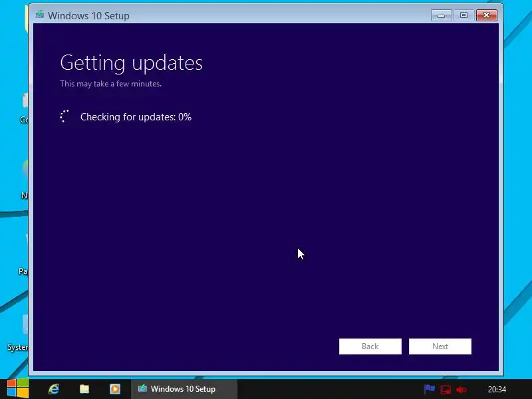Click the loading spinner beside update status
The image size is (532, 399).
[64, 116]
